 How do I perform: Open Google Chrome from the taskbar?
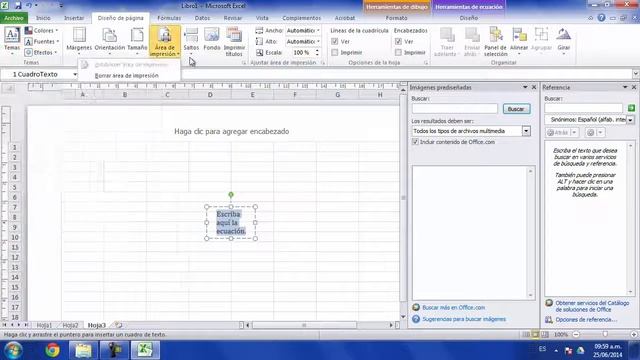pyautogui.click(x=52, y=350)
